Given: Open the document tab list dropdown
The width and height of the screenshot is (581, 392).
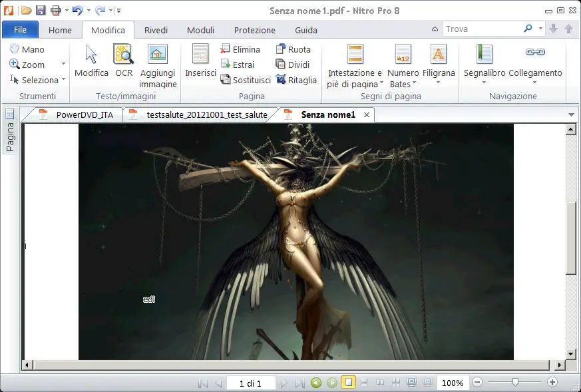Looking at the screenshot, I should coord(571,115).
